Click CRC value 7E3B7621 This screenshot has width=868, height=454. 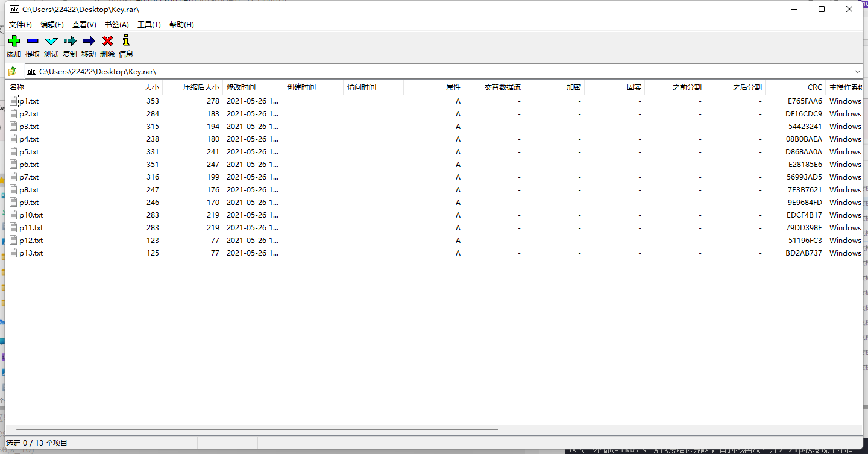click(x=805, y=190)
